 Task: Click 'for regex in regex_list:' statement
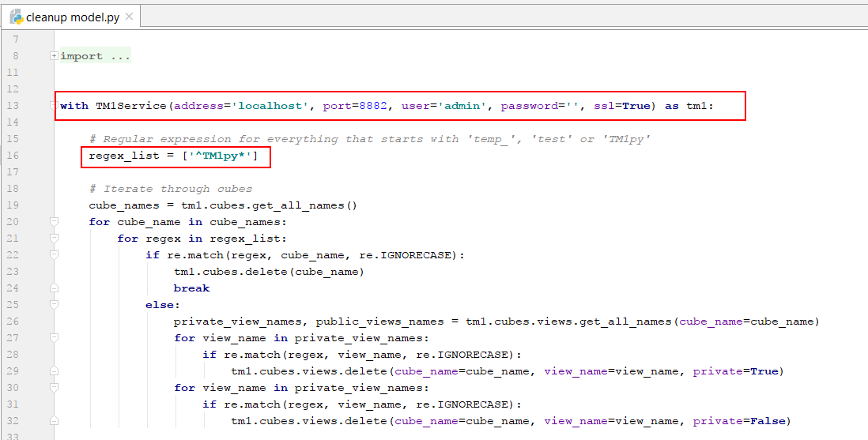click(202, 239)
